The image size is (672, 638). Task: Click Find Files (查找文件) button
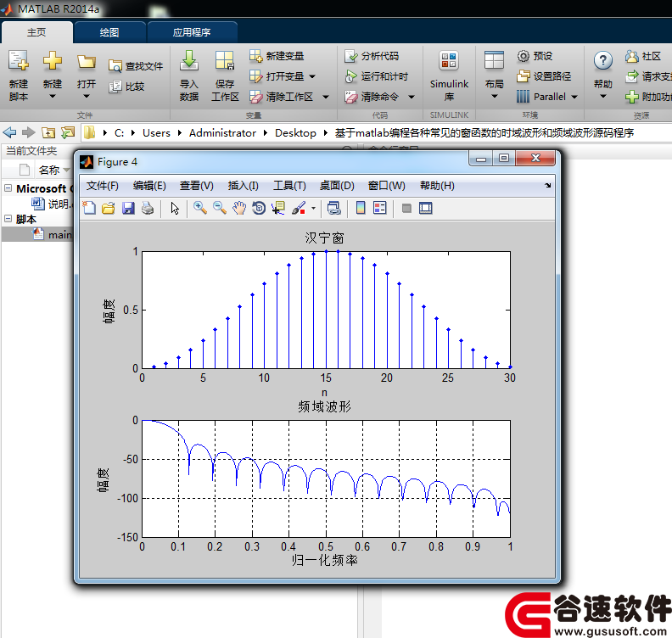[136, 65]
